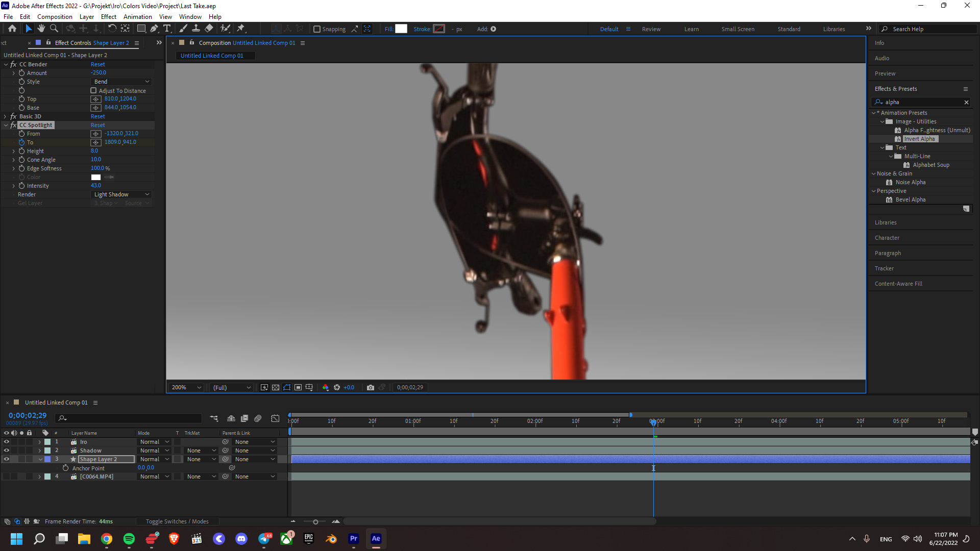Hide the Shadow layer with eye icon

(x=7, y=450)
